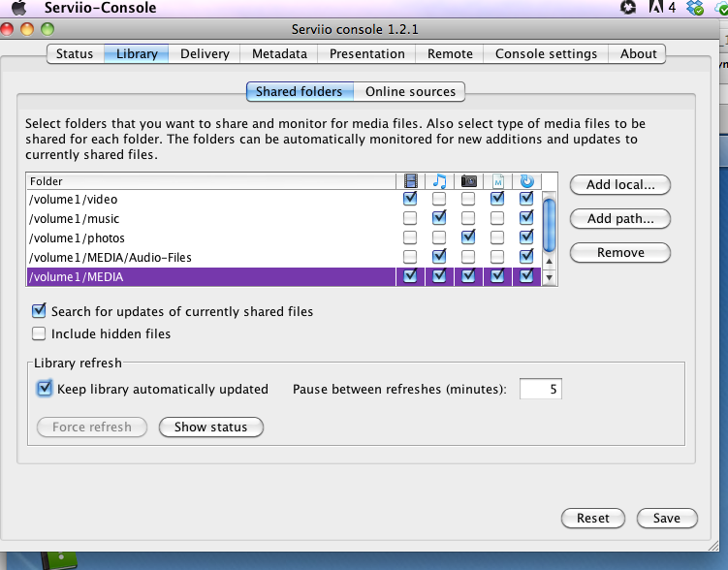Open the Serviio-Console application menu
728x570 pixels.
pyautogui.click(x=100, y=8)
